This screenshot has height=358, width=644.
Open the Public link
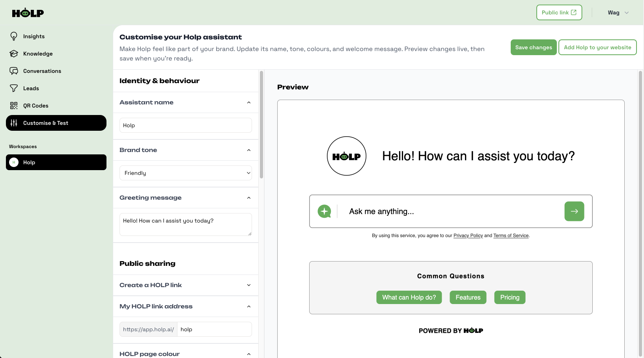559,13
